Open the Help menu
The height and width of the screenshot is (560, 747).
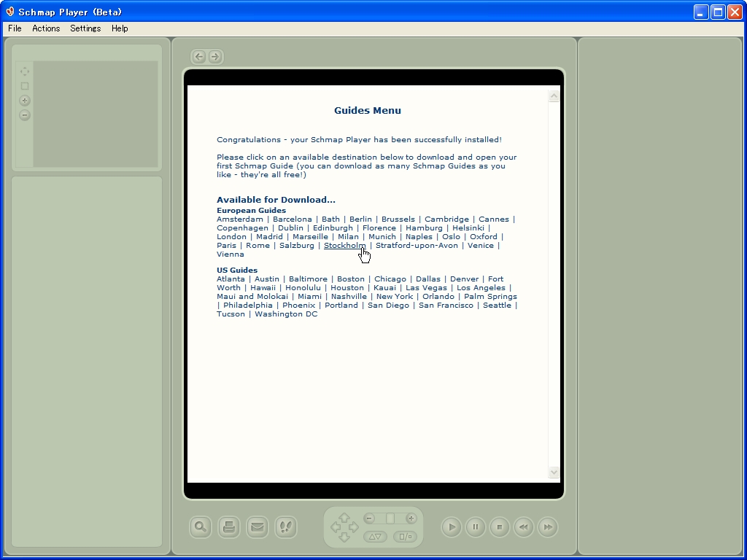120,28
